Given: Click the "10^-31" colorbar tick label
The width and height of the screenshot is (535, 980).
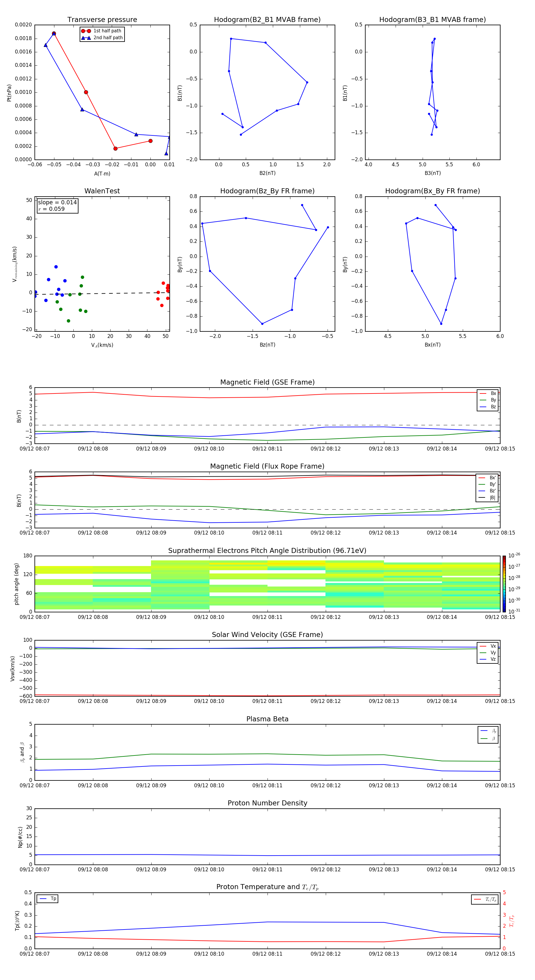Looking at the screenshot, I should tap(514, 611).
